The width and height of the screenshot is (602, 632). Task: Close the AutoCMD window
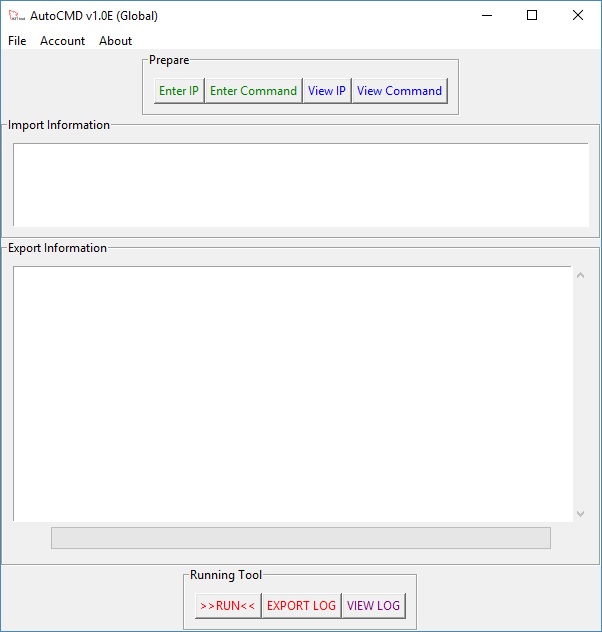click(x=578, y=15)
